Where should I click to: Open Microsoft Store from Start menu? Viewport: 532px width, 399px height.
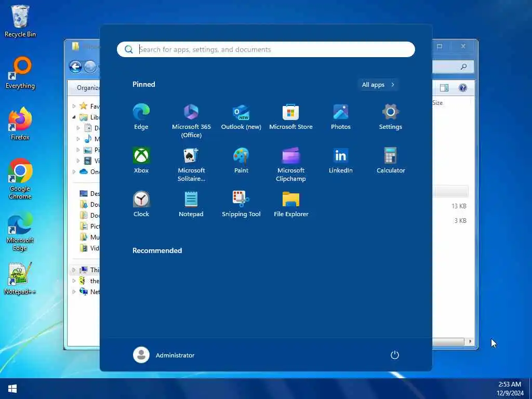click(291, 117)
